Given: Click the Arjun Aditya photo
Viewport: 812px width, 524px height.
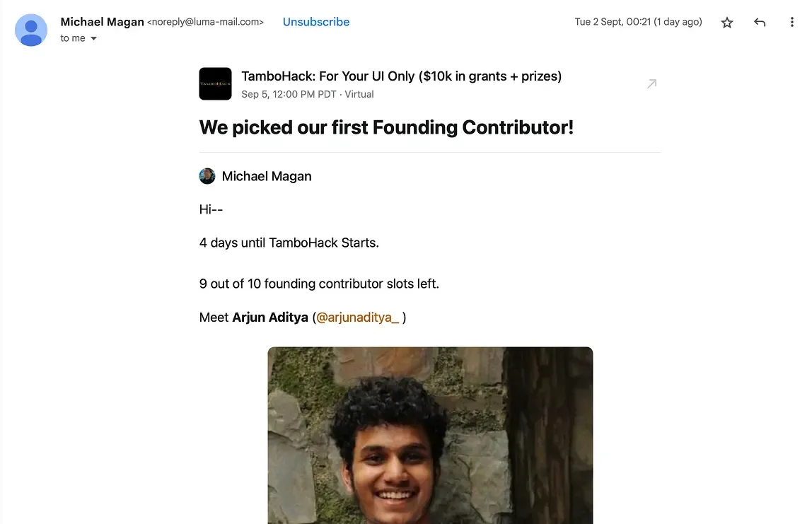Looking at the screenshot, I should pos(430,435).
